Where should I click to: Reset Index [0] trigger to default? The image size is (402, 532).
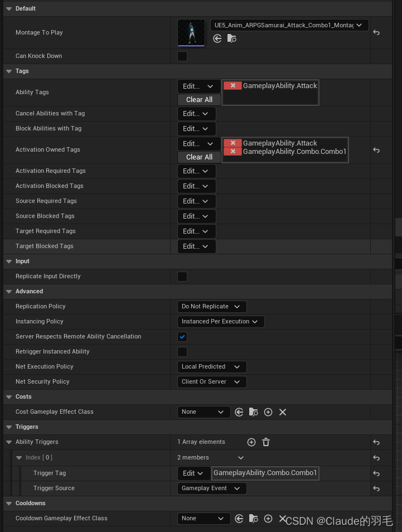point(376,458)
